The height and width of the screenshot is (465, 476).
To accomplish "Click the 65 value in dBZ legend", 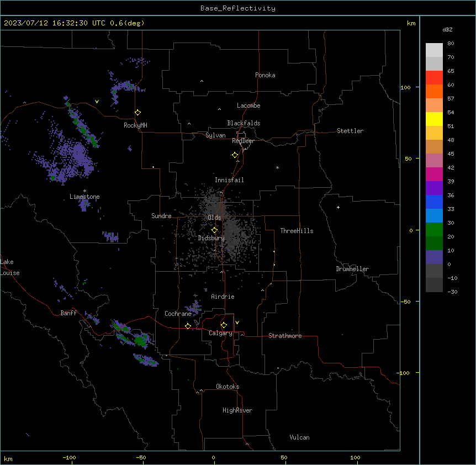I will 451,71.
